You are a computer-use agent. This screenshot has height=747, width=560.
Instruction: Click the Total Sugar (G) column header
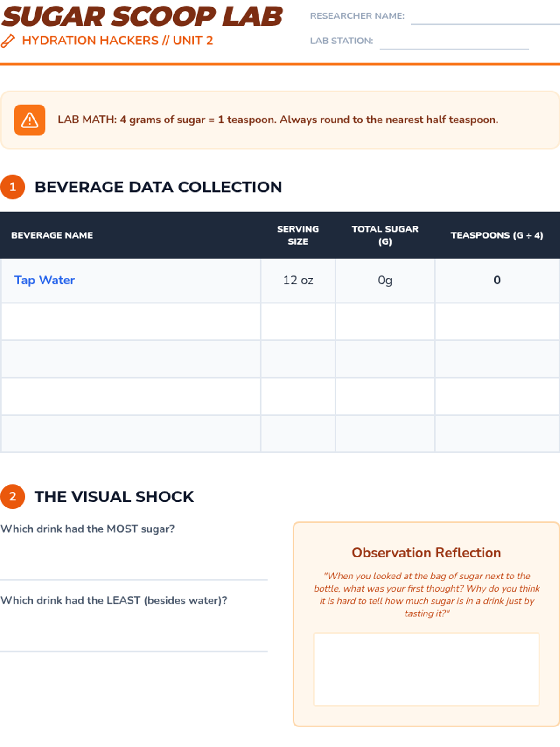click(385, 235)
